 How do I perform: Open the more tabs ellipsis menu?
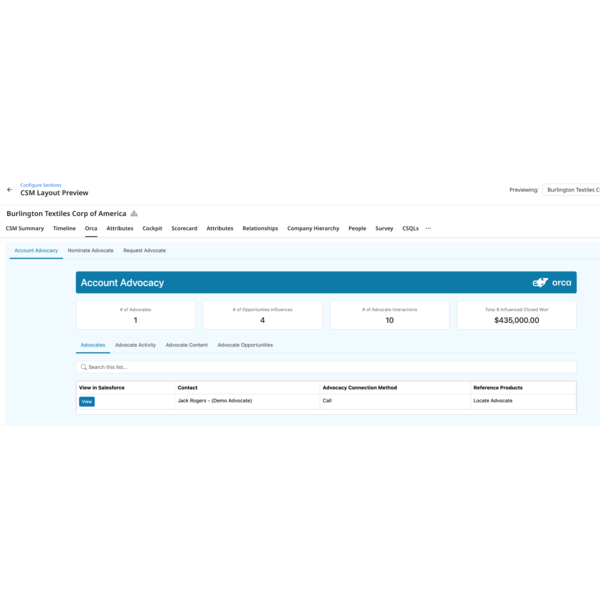(x=428, y=228)
